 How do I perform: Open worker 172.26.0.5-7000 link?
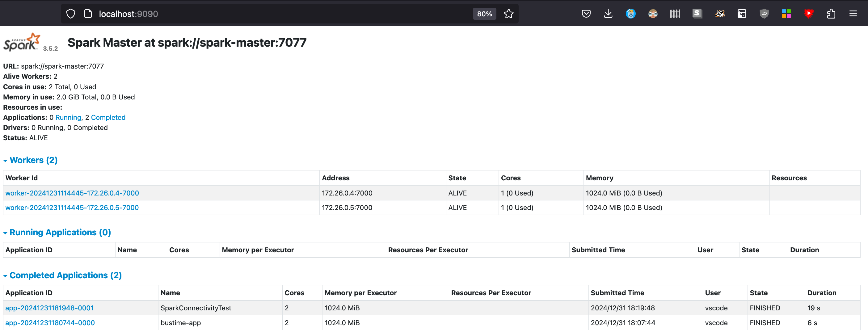[x=72, y=208]
